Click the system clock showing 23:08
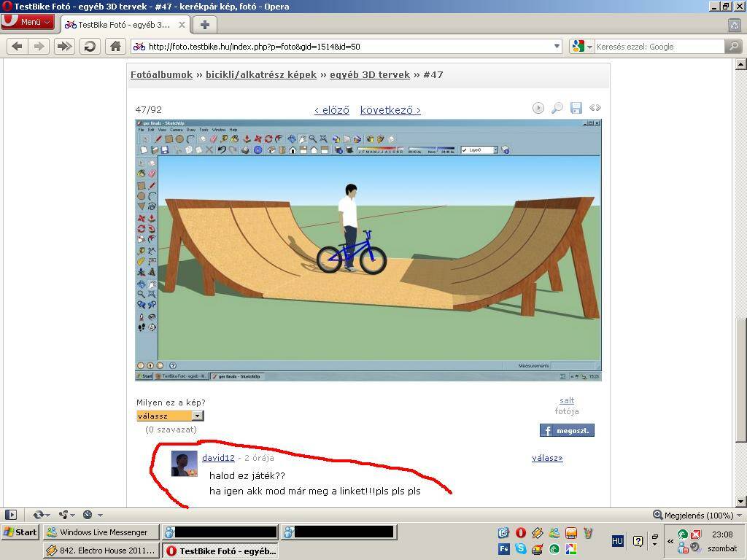This screenshot has width=747, height=560. click(722, 534)
